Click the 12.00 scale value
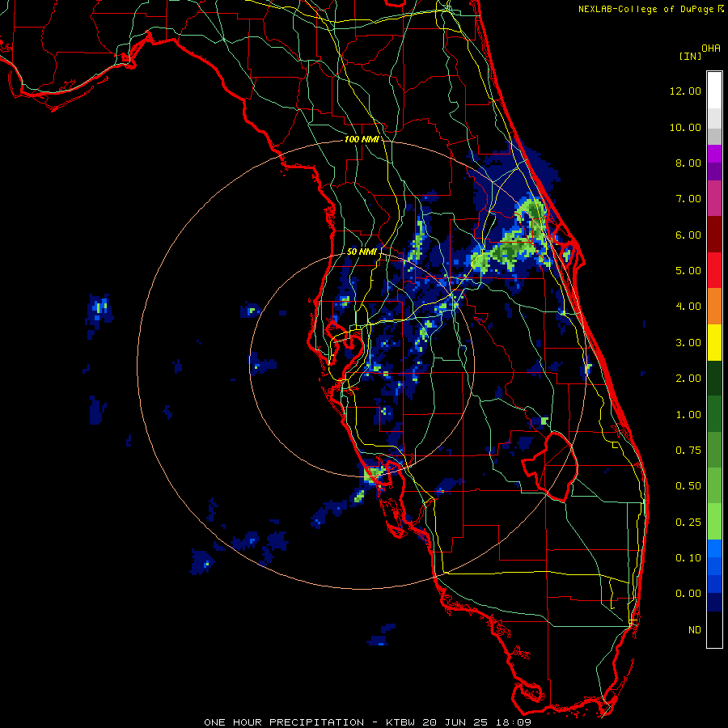The height and width of the screenshot is (728, 728). coord(685,91)
